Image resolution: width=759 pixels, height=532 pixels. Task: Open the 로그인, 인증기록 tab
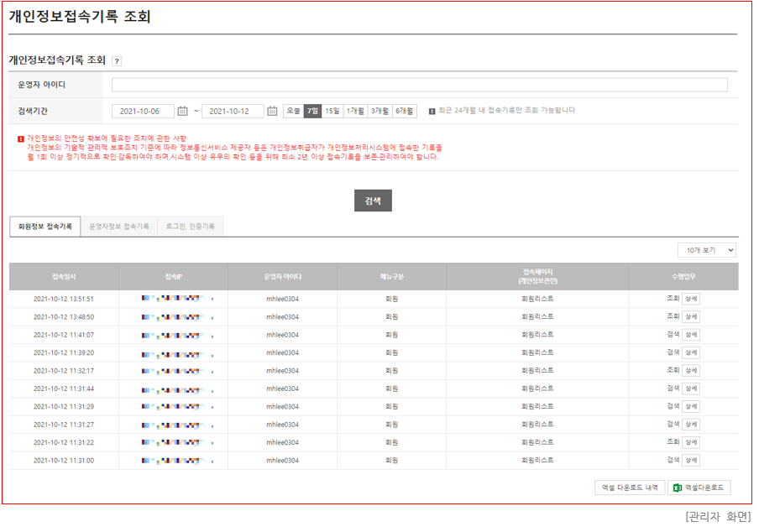click(191, 227)
